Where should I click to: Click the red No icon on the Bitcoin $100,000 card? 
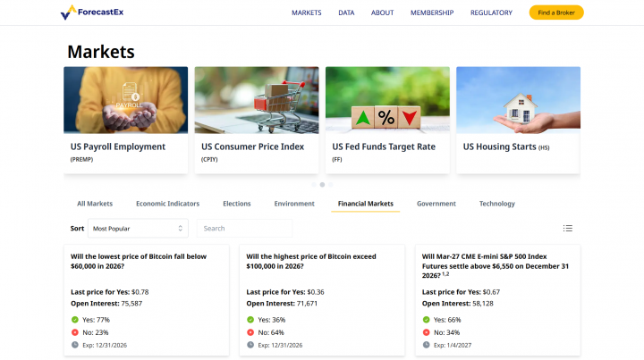250,332
